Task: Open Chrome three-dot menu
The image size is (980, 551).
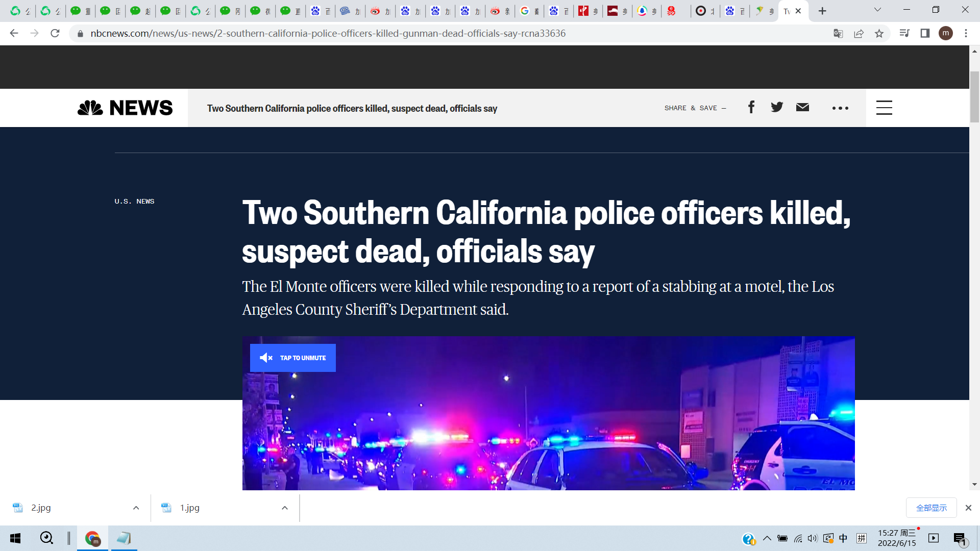Action: (x=966, y=33)
